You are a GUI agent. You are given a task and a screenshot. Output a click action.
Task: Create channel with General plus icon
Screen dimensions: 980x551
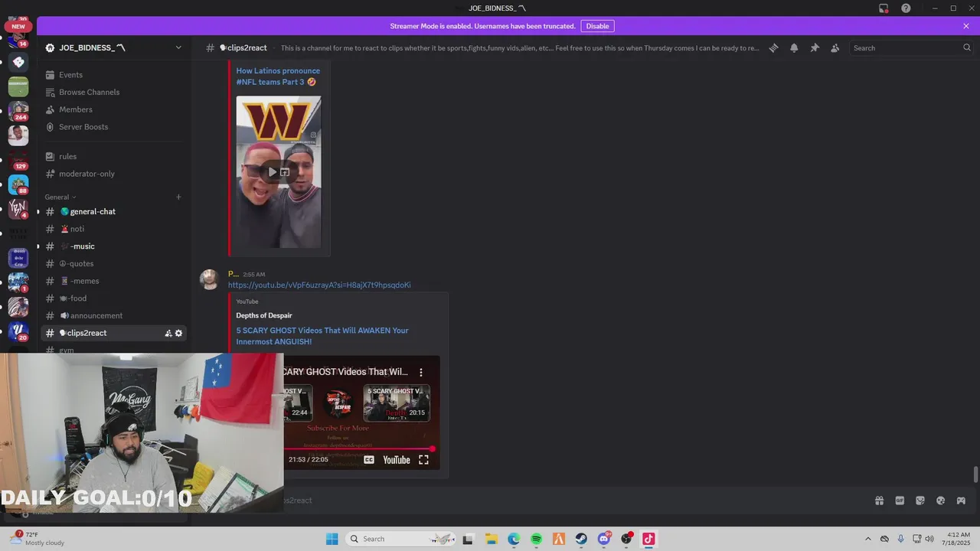point(178,197)
